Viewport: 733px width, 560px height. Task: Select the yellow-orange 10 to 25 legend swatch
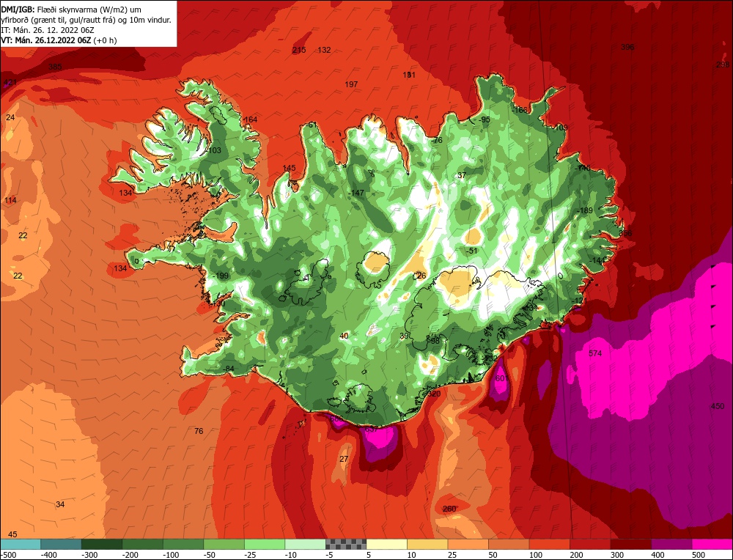coord(427,544)
